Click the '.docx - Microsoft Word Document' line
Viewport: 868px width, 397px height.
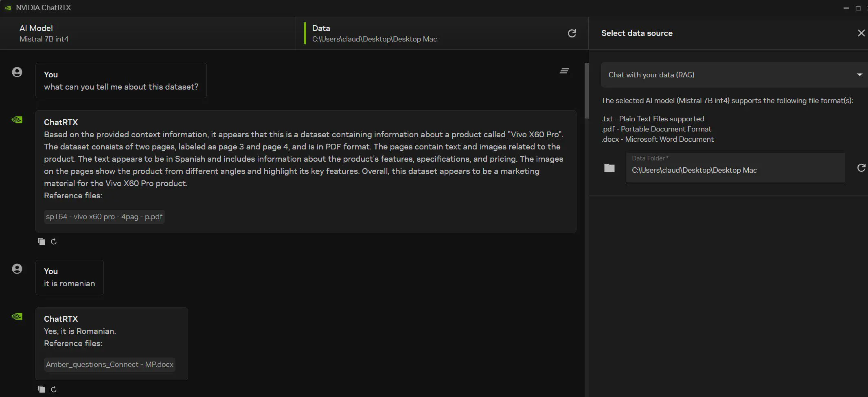pyautogui.click(x=658, y=139)
